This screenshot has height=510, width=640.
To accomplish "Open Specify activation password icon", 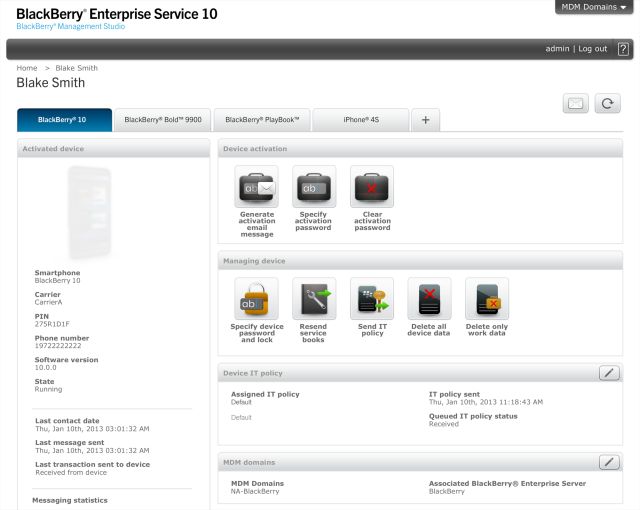I will click(x=314, y=187).
